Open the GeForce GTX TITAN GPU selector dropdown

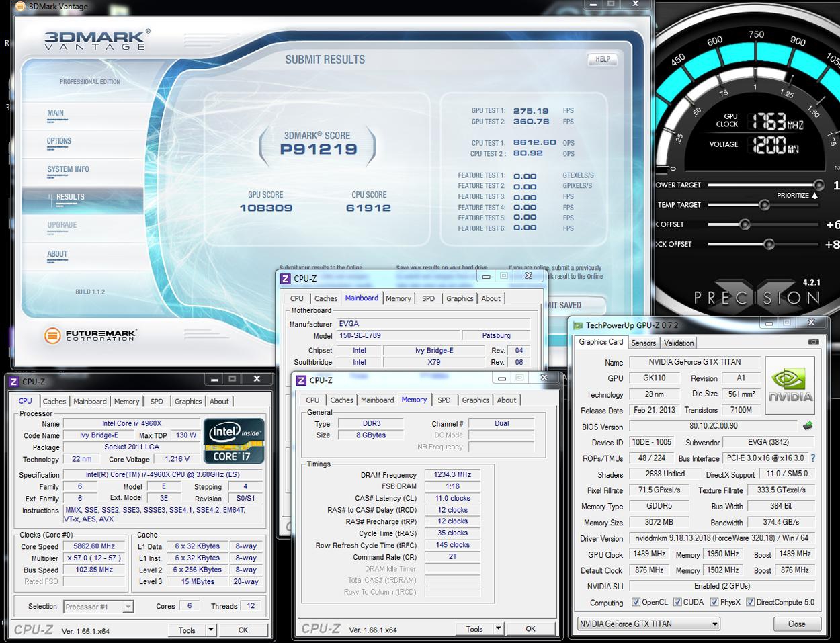click(x=714, y=624)
